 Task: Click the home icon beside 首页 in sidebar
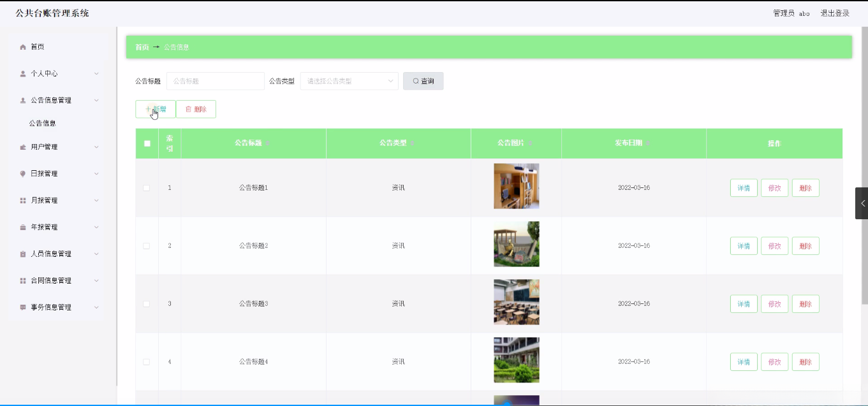click(23, 47)
